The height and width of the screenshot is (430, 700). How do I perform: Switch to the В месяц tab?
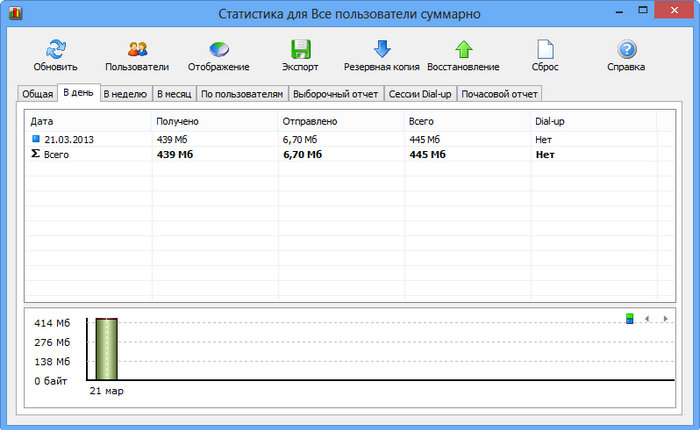point(174,94)
